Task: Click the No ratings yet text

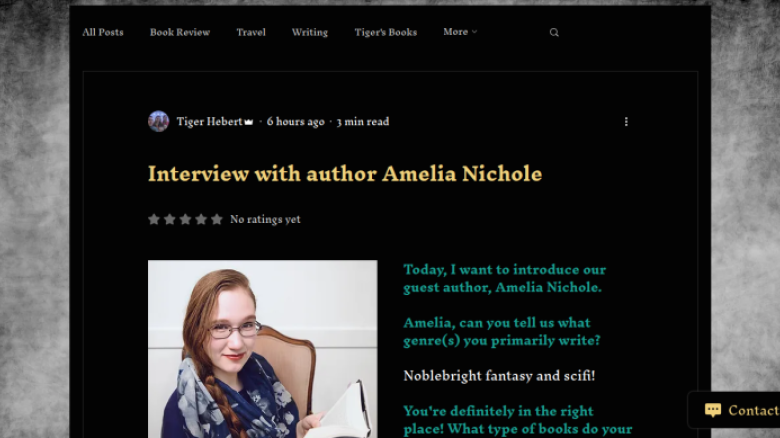Action: coord(265,219)
